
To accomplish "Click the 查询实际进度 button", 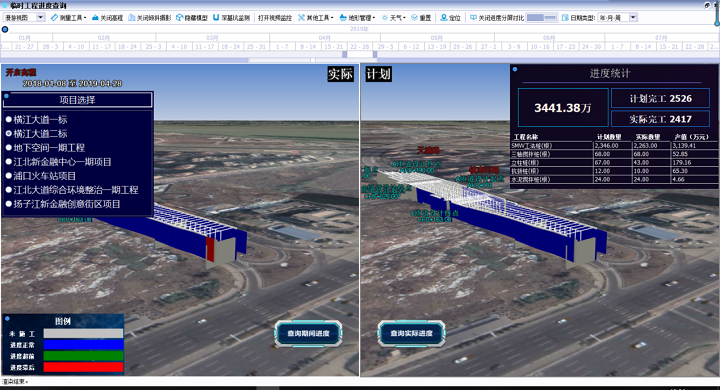I will tap(411, 333).
